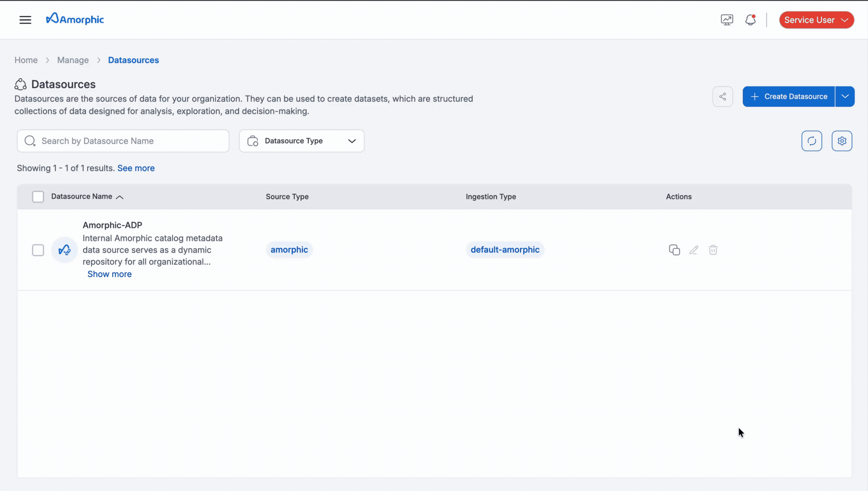Select all datasources checkbox
The image size is (868, 491).
point(38,196)
